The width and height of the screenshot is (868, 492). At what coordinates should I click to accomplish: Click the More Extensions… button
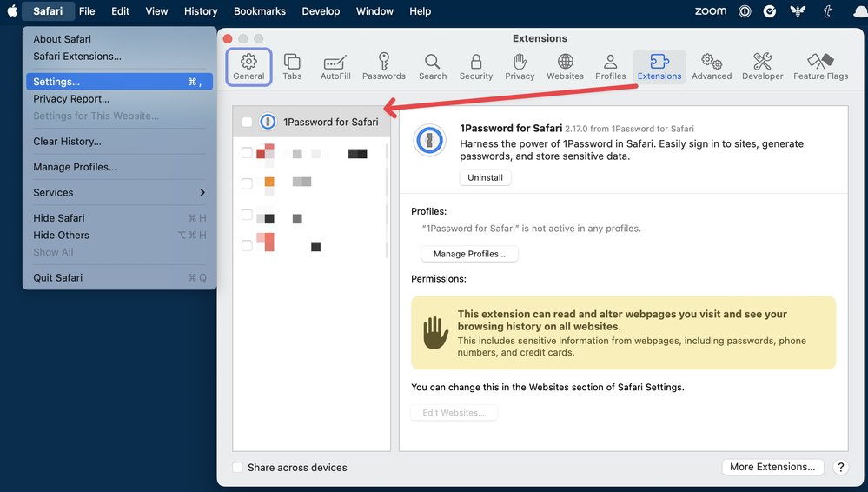[772, 467]
